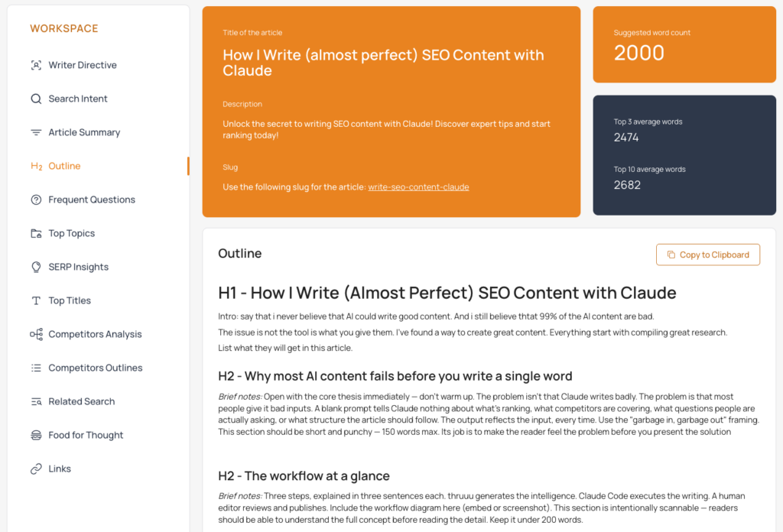Click the Search Intent magnifier icon
This screenshot has width=783, height=532.
(x=36, y=99)
